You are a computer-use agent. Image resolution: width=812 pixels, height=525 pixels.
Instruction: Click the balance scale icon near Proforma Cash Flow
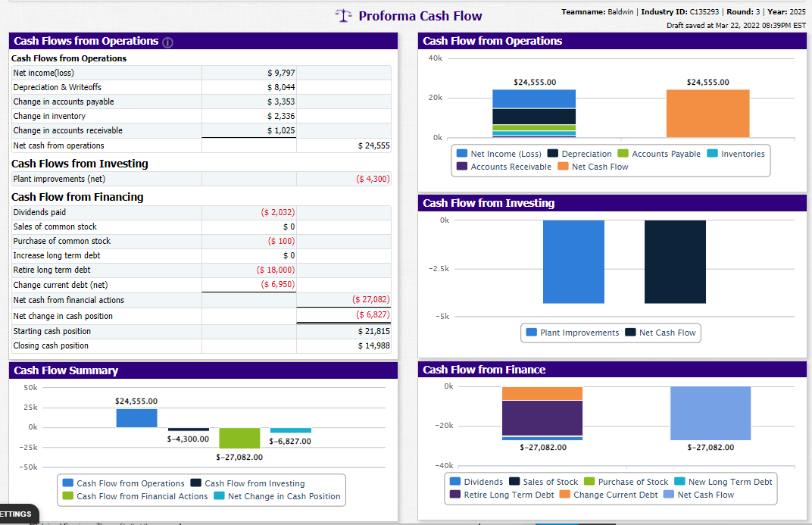[343, 16]
